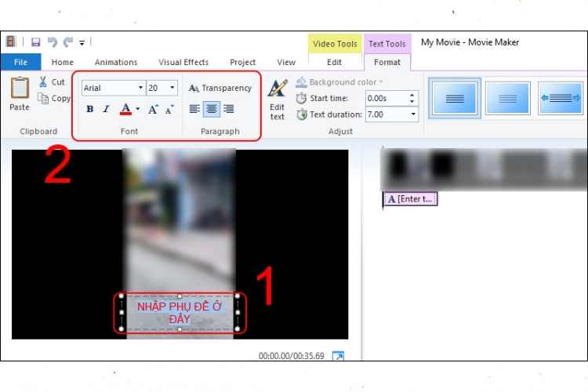This screenshot has height=392, width=588.
Task: Copy the selected item
Action: (54, 98)
